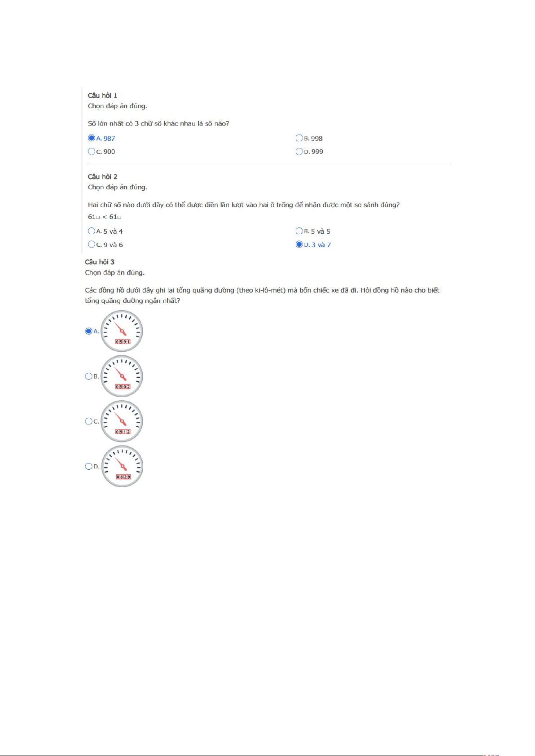Click the odometer gauge reading 0591
The width and height of the screenshot is (535, 756).
122,331
